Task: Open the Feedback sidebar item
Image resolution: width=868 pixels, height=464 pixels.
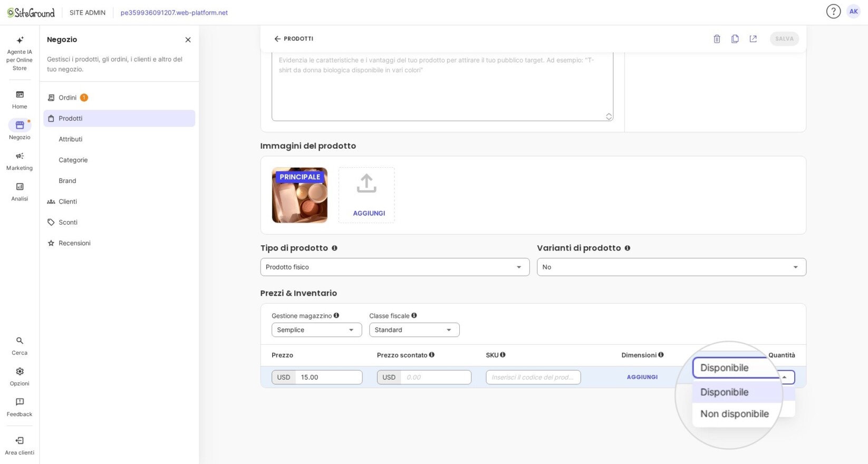Action: point(20,407)
